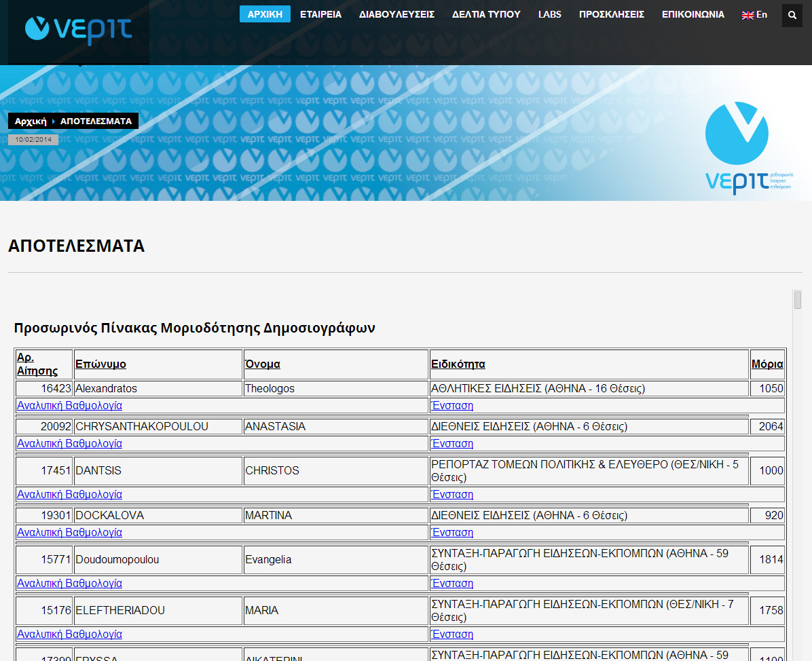Sort by Ειδικότητα column header

pos(458,364)
